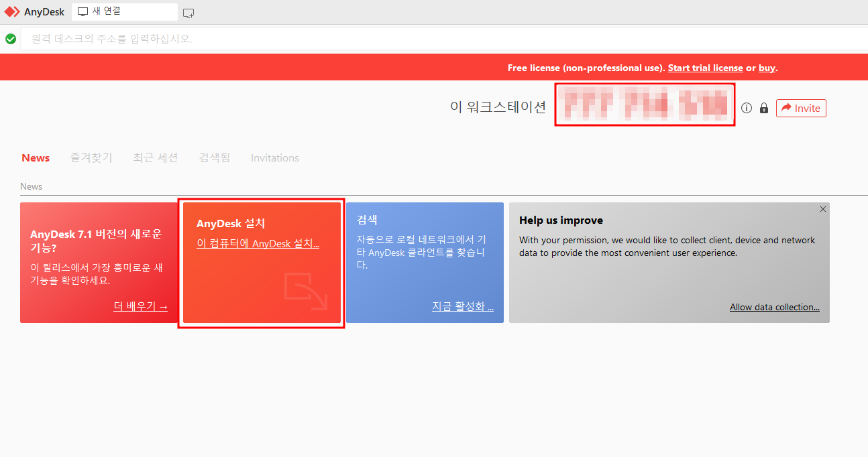This screenshot has height=457, width=868.
Task: Open a new session tab via monitor-plus icon
Action: click(x=188, y=13)
